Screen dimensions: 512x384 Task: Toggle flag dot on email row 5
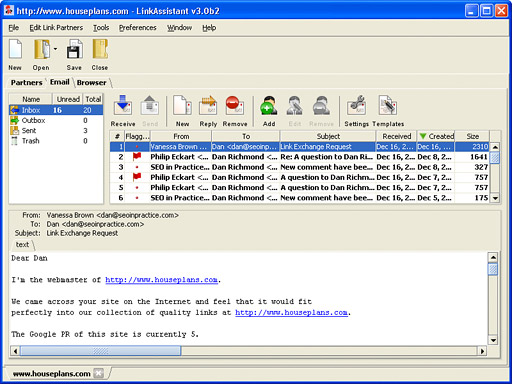[137, 188]
